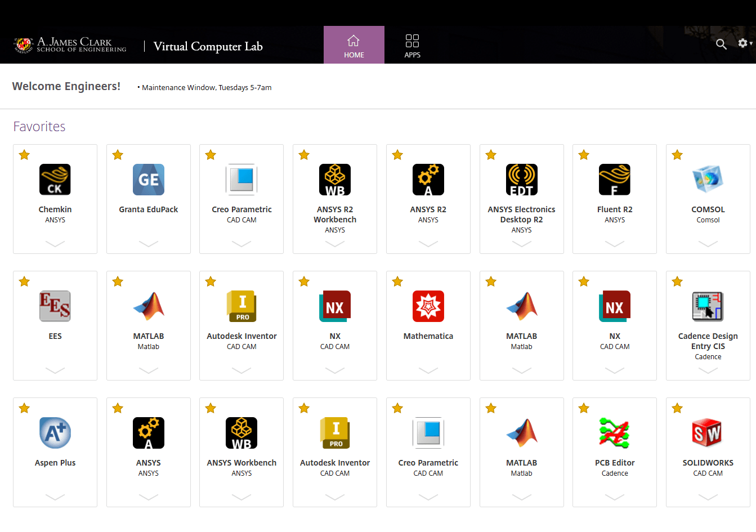Switch to the APPS tab
Image resolution: width=756 pixels, height=532 pixels.
click(412, 44)
